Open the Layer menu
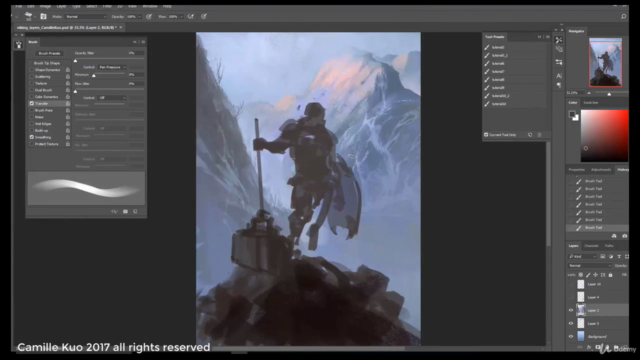640x360 pixels. 61,6
